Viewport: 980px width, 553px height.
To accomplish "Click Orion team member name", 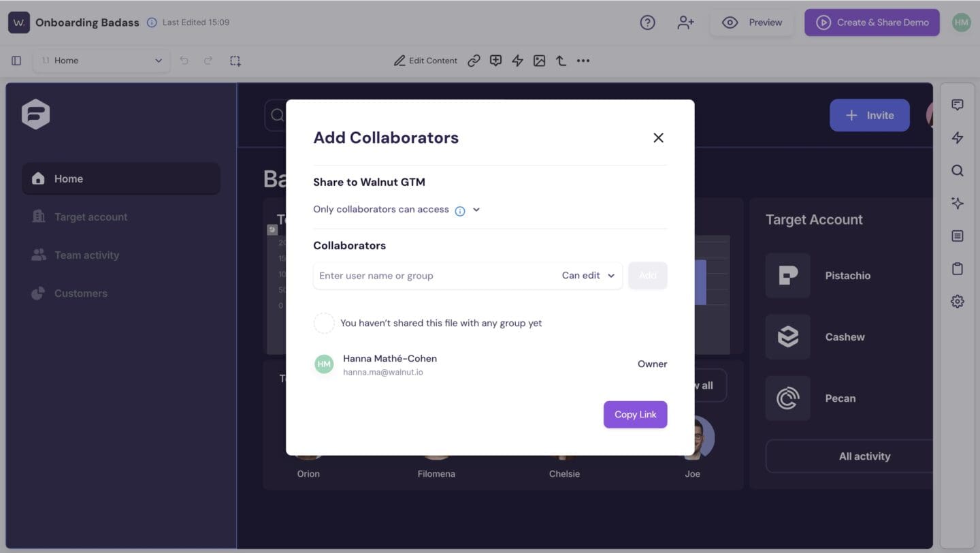I will pyautogui.click(x=308, y=474).
